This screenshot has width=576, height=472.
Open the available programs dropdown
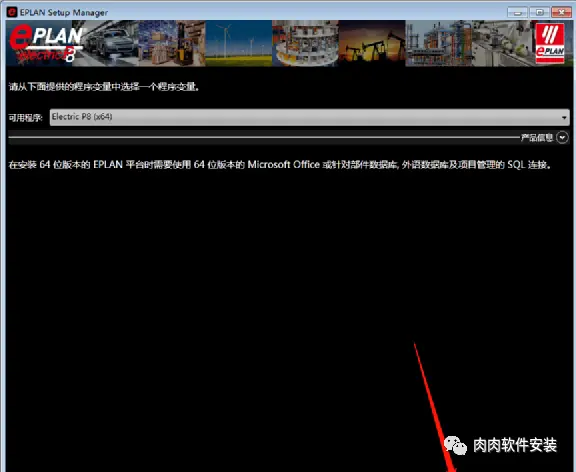[309, 117]
